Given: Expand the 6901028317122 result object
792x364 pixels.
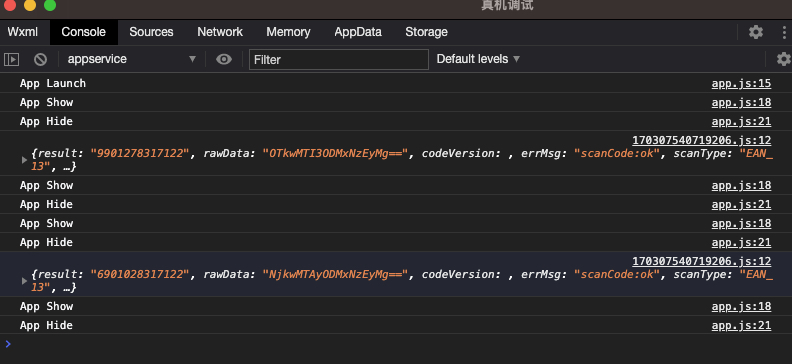Looking at the screenshot, I should tap(24, 281).
